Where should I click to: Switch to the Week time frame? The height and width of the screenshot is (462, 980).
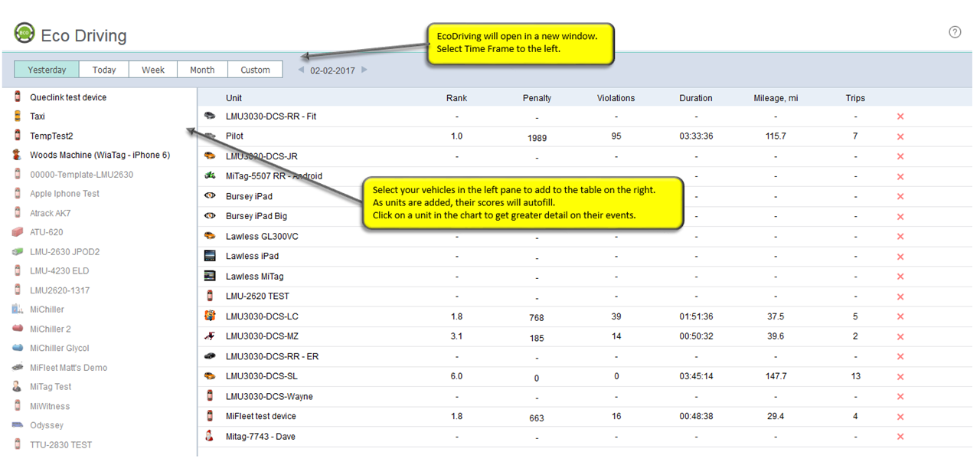click(153, 70)
